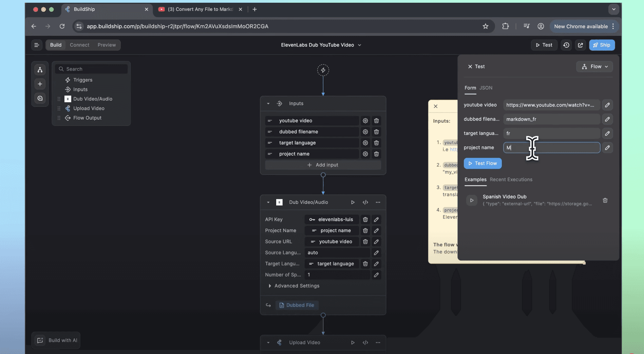Edit the Source Language field

pyautogui.click(x=376, y=253)
